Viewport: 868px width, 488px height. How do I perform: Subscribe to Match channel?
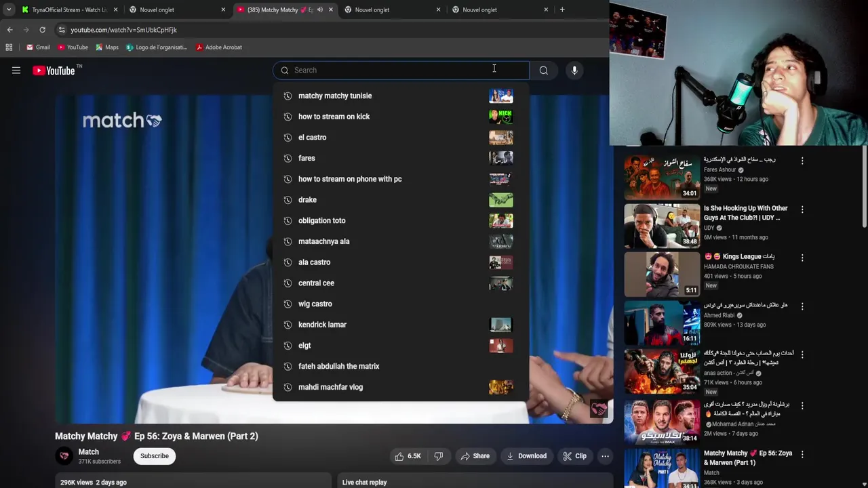155,456
